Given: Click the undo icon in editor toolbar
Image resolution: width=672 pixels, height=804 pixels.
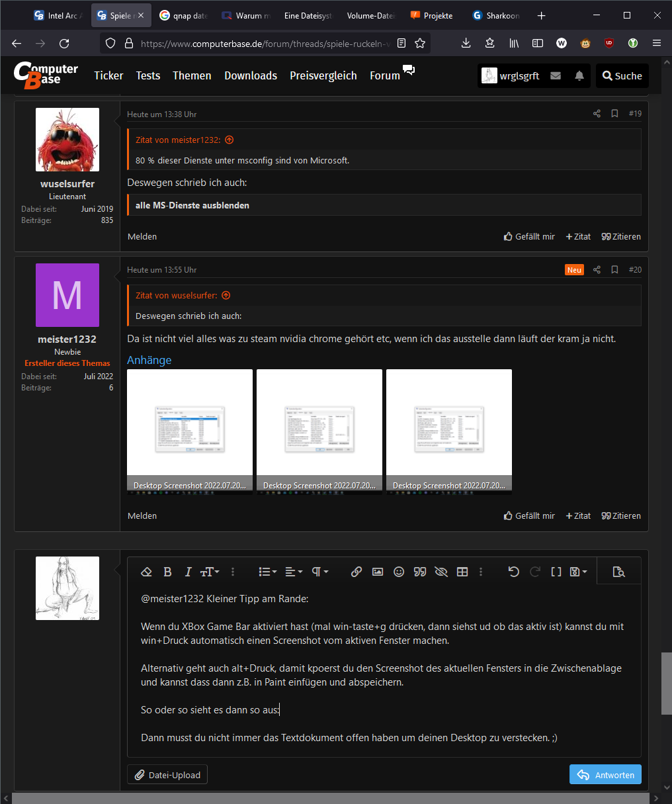Looking at the screenshot, I should coord(514,572).
